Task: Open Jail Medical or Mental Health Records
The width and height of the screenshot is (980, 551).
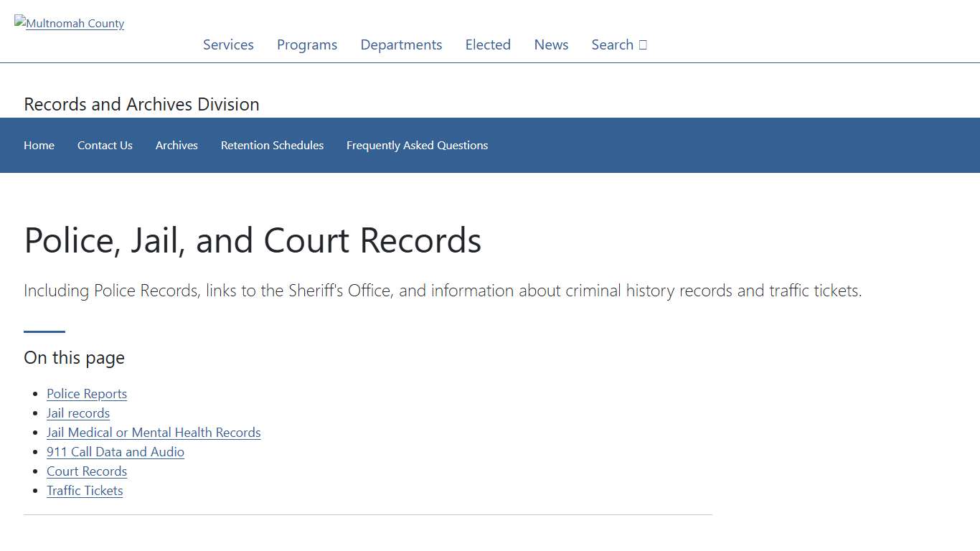Action: pos(153,432)
